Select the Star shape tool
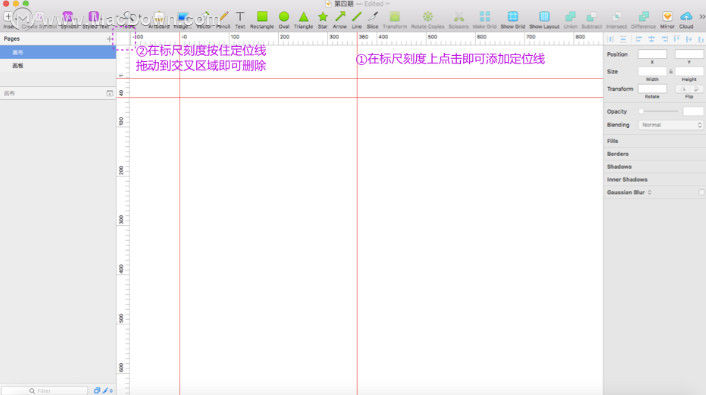Screen dimensions: 706x395 [x=322, y=20]
